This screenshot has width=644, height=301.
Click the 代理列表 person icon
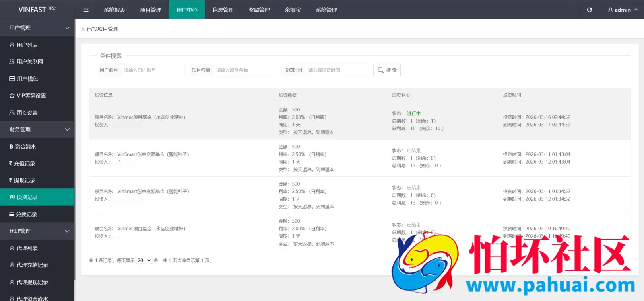click(x=12, y=248)
